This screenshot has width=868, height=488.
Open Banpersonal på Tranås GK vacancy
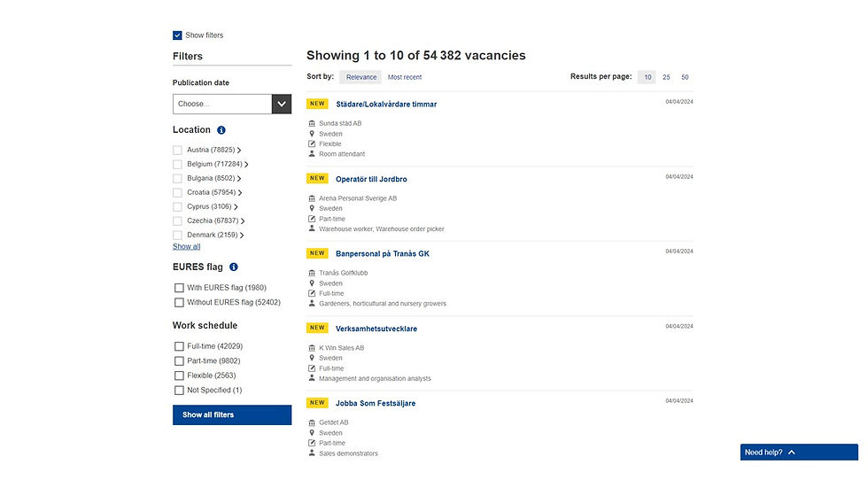[383, 254]
